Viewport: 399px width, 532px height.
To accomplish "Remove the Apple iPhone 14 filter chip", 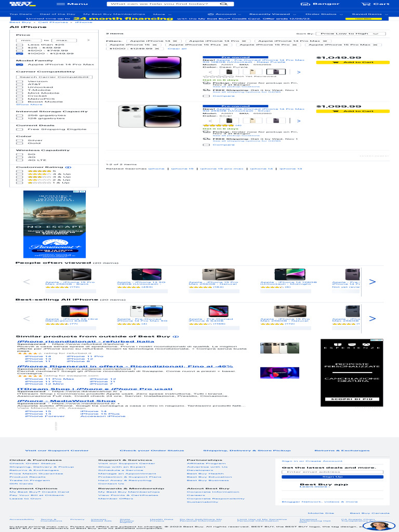I will tap(175, 41).
